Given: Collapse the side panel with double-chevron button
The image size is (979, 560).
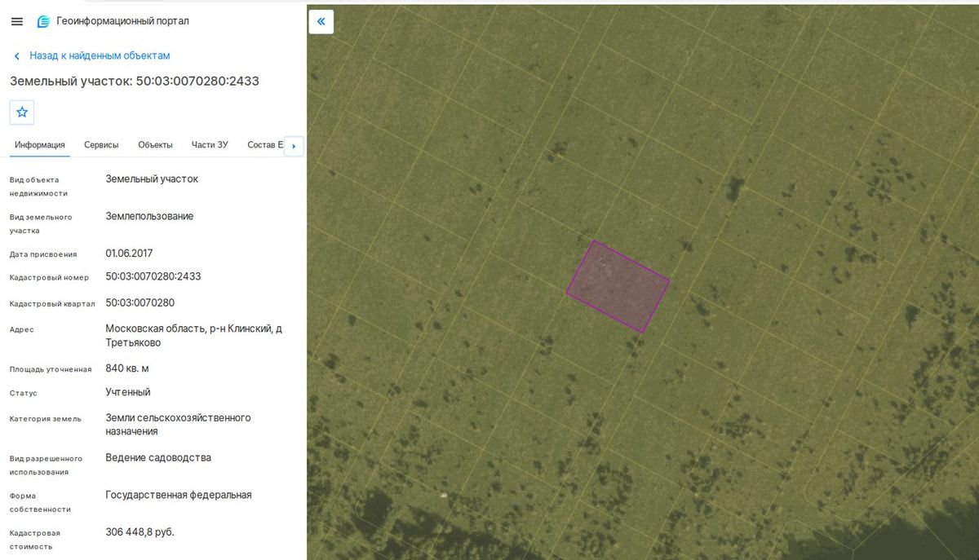Looking at the screenshot, I should click(x=321, y=21).
